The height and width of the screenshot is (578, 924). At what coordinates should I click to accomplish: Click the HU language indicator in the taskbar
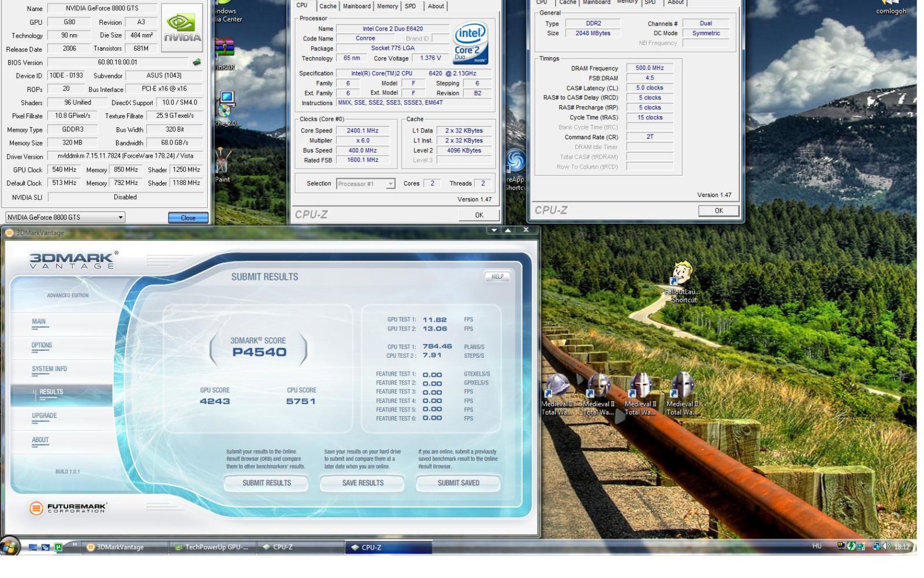(x=817, y=546)
